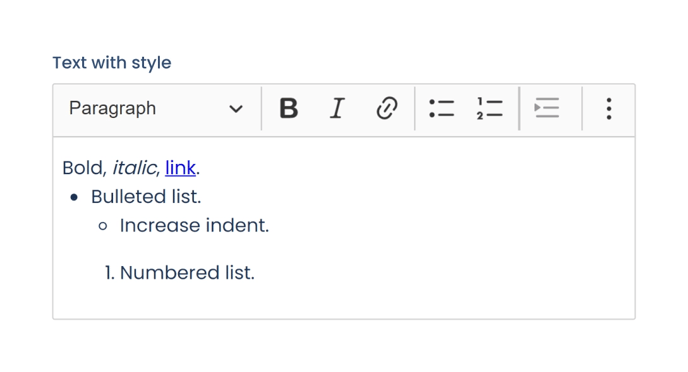The image size is (688, 372).
Task: Place cursor in 'Numbered list.' line
Action: point(187,273)
